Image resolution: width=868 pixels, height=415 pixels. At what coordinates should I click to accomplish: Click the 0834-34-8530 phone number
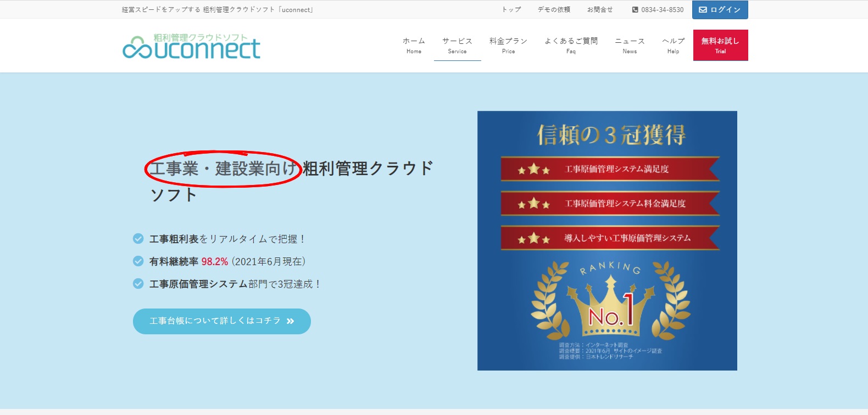(662, 10)
